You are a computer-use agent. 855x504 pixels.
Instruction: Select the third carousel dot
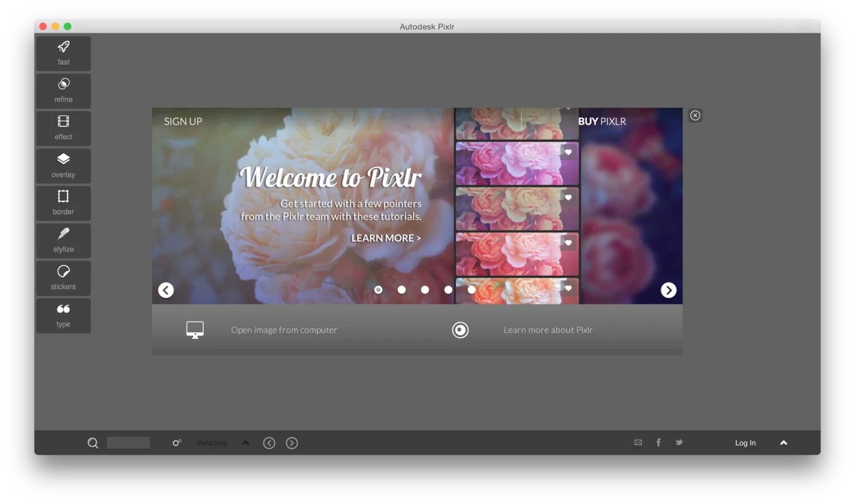[425, 290]
